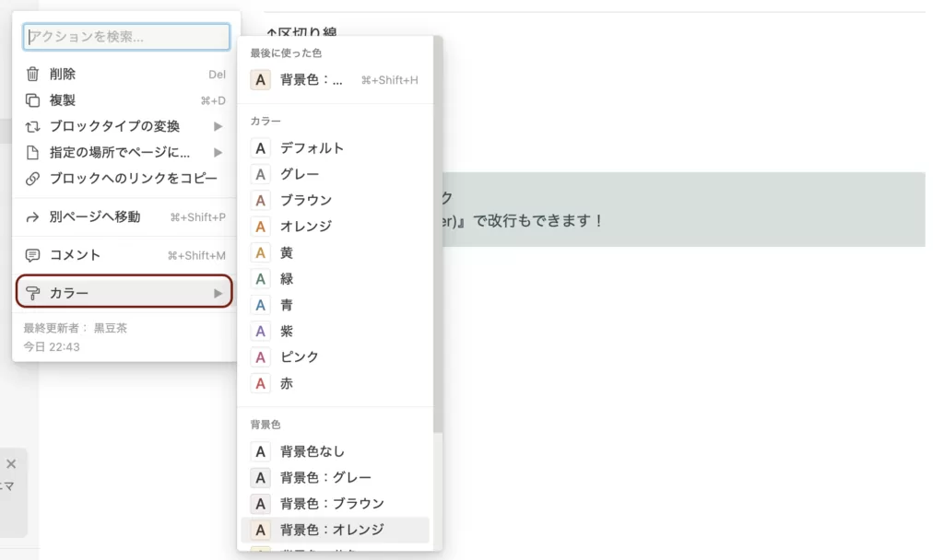Image resolution: width=944 pixels, height=560 pixels.
Task: Select ブラウン text color
Action: point(335,200)
